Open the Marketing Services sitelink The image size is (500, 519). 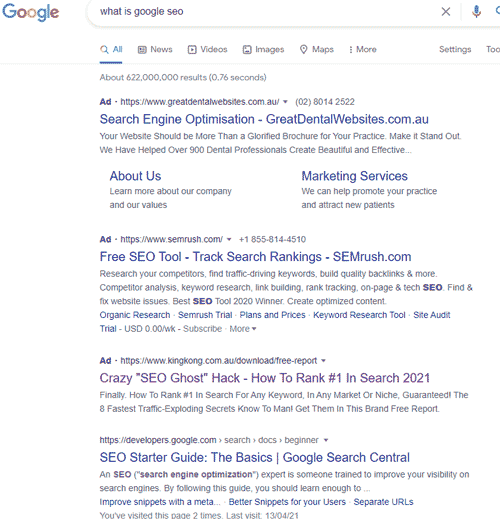click(x=354, y=176)
